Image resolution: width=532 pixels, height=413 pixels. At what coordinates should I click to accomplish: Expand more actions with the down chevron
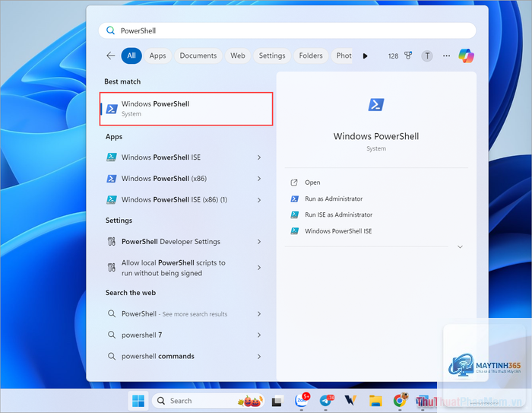(x=460, y=246)
